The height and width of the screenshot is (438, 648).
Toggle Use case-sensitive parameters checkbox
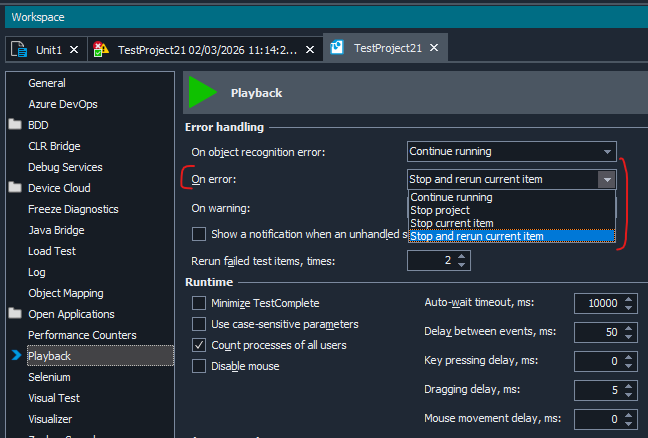tap(199, 324)
